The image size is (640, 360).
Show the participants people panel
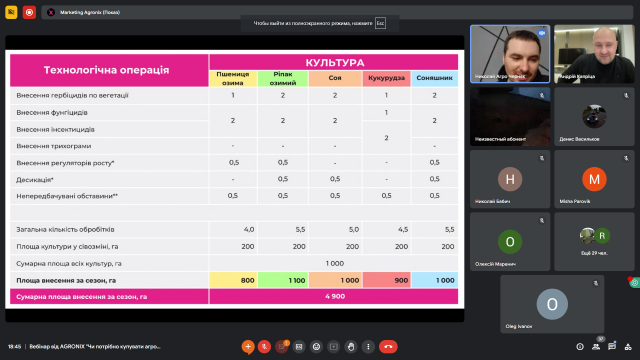coord(596,347)
